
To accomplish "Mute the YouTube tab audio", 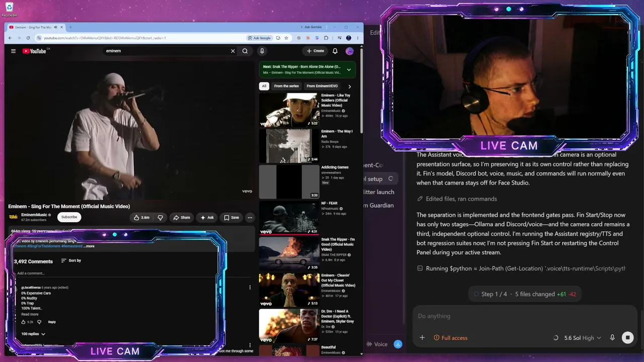I will (x=55, y=27).
